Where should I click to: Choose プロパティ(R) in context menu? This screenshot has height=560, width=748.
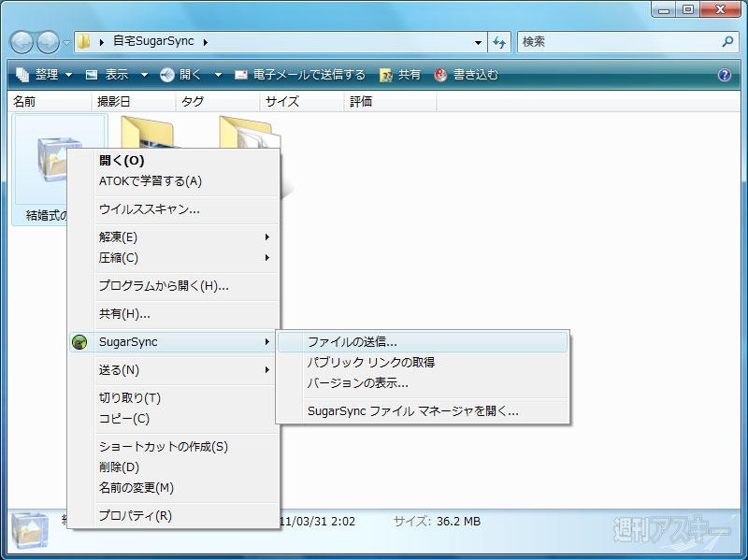click(x=174, y=516)
